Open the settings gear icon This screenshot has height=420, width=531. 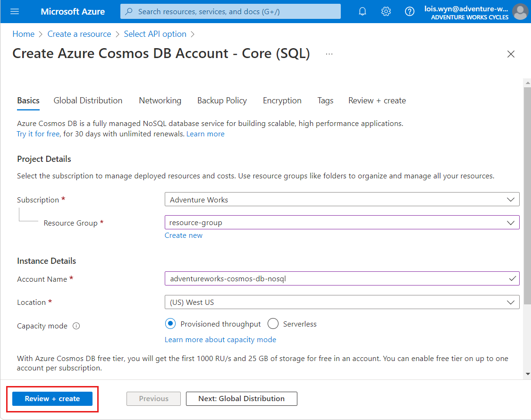(x=386, y=11)
